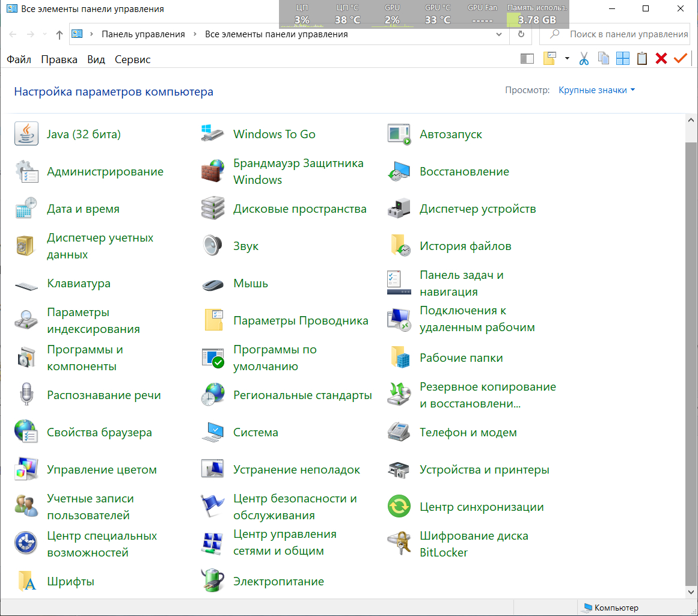Open the Электропитание battery icon

[213, 581]
